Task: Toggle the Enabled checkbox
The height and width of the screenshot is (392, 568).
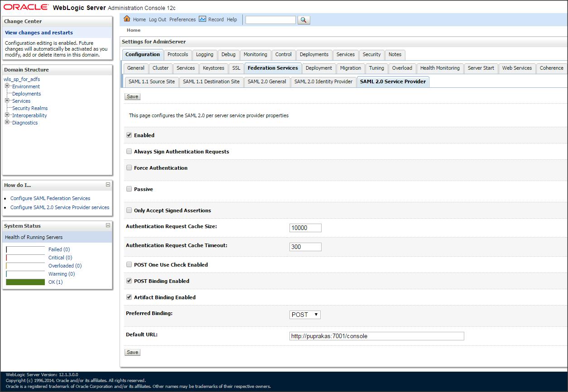Action: (x=129, y=135)
